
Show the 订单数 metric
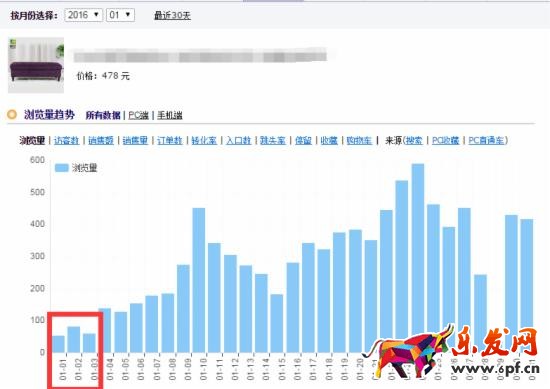point(169,140)
